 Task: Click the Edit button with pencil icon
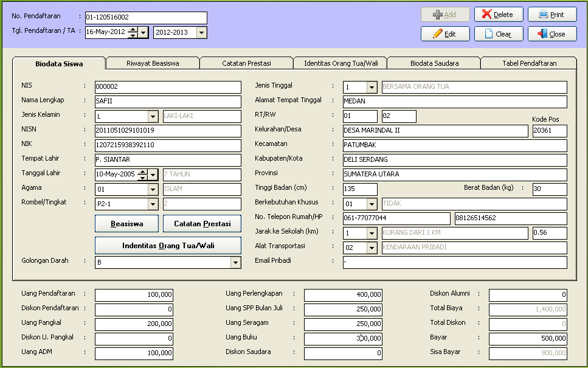(445, 34)
